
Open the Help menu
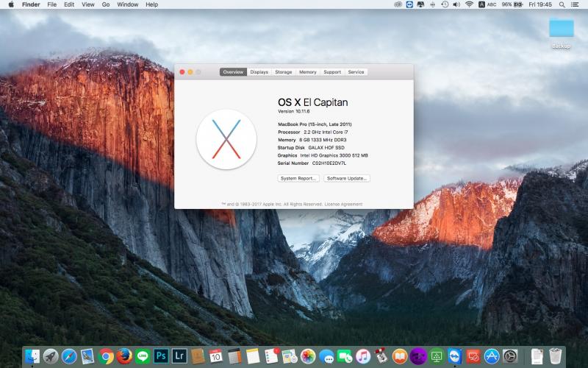point(151,4)
